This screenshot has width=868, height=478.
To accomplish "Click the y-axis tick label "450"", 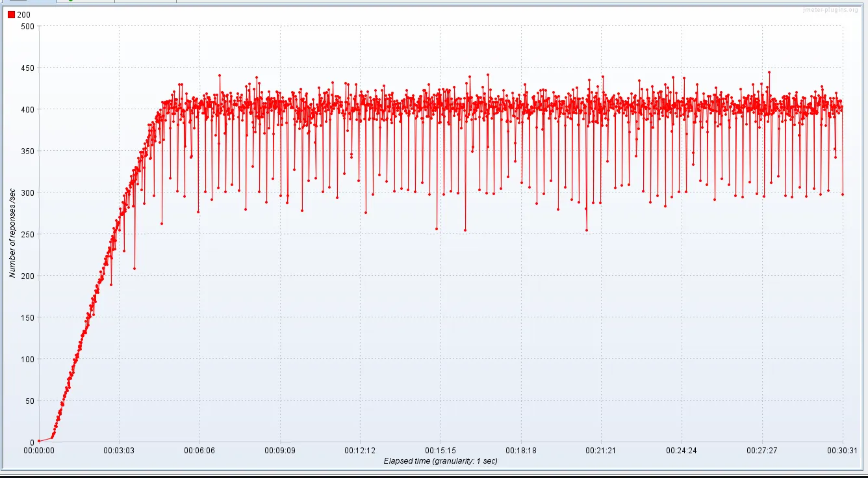I will pos(27,68).
